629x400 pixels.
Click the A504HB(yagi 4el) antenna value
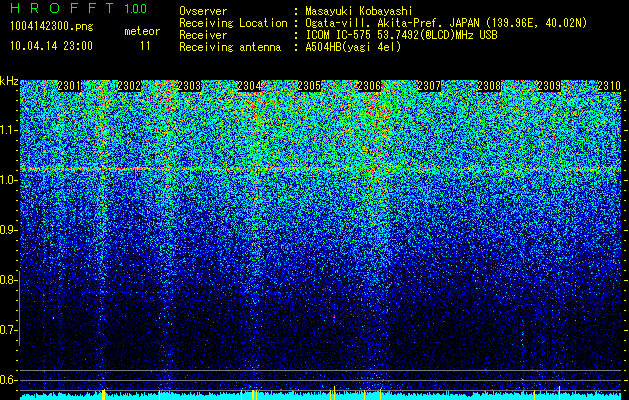[x=353, y=47]
